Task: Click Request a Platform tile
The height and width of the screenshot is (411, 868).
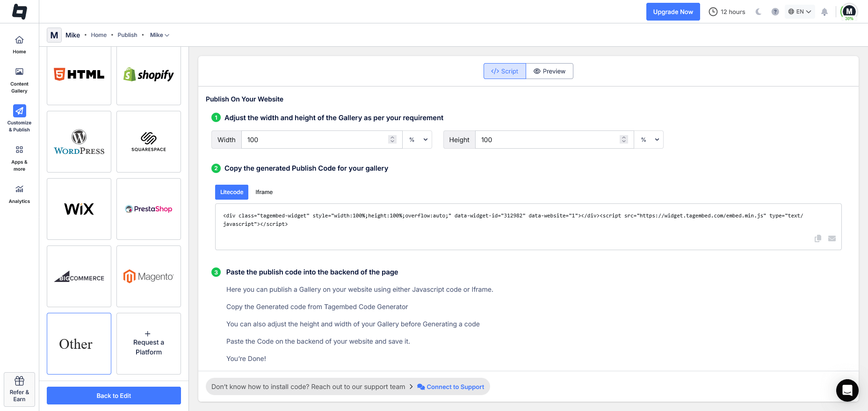Action: click(149, 344)
